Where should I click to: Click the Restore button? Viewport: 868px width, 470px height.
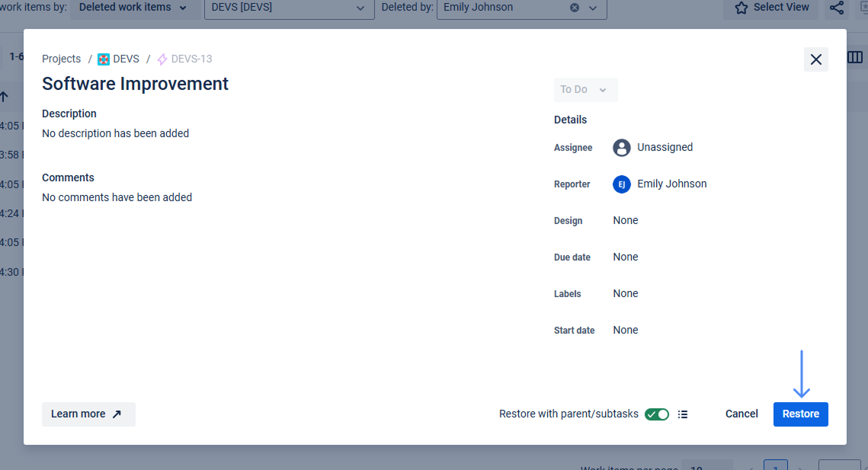coord(800,414)
